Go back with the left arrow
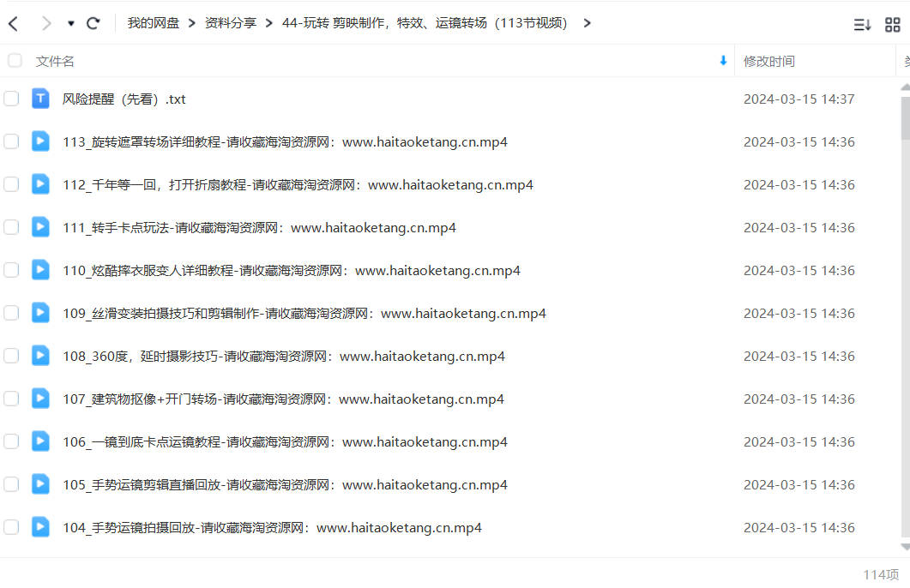 pos(14,23)
